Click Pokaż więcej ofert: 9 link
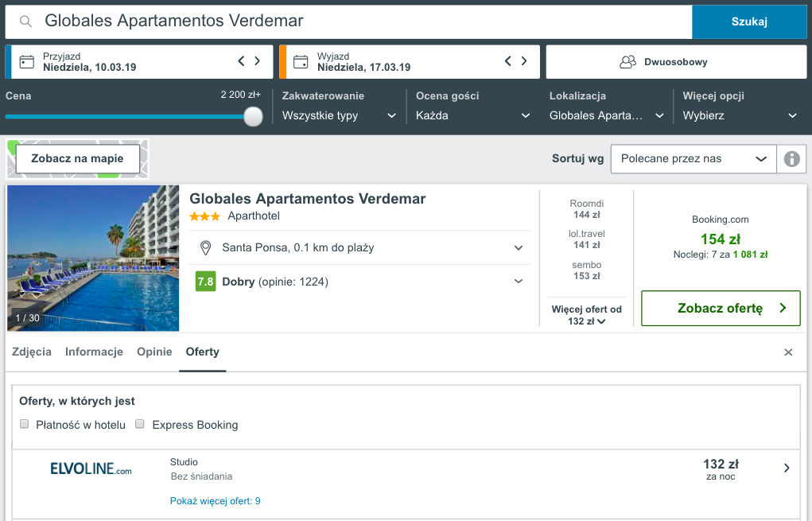This screenshot has height=521, width=812. point(215,501)
